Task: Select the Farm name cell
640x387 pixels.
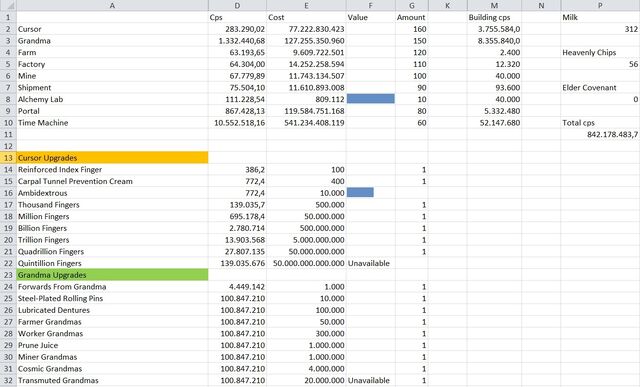Action: (112, 52)
